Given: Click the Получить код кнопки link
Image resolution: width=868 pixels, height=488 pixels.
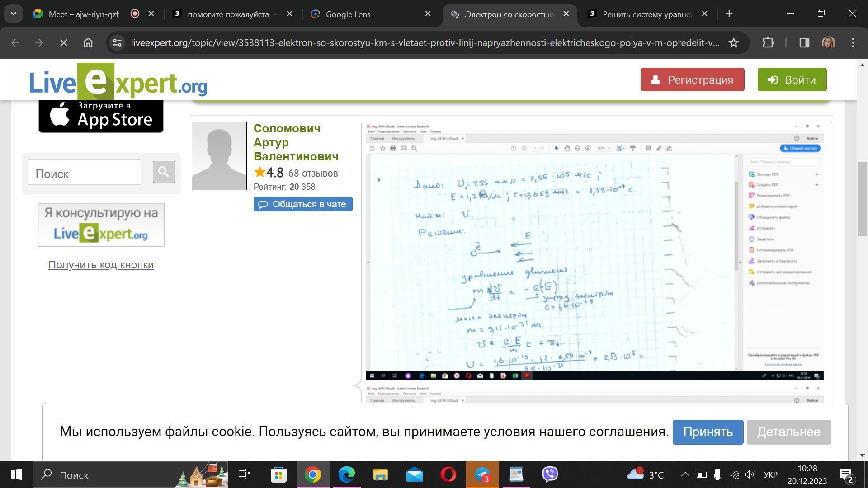Looking at the screenshot, I should (x=101, y=265).
